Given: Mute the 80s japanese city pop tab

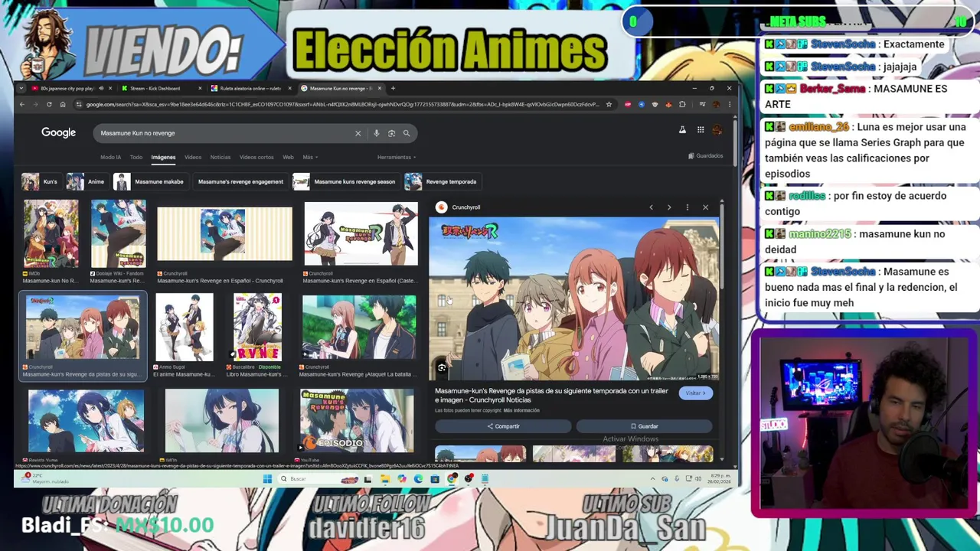Looking at the screenshot, I should tap(101, 88).
